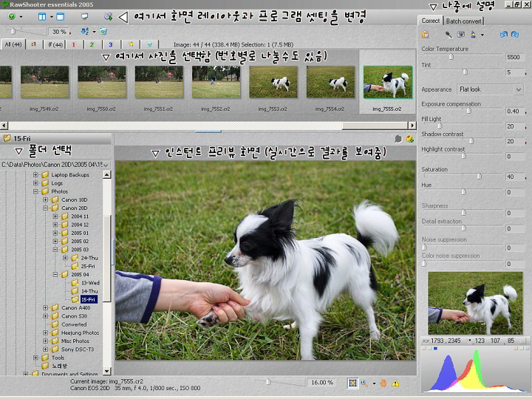Switch to the Correct tab
The height and width of the screenshot is (399, 532).
[x=430, y=21]
